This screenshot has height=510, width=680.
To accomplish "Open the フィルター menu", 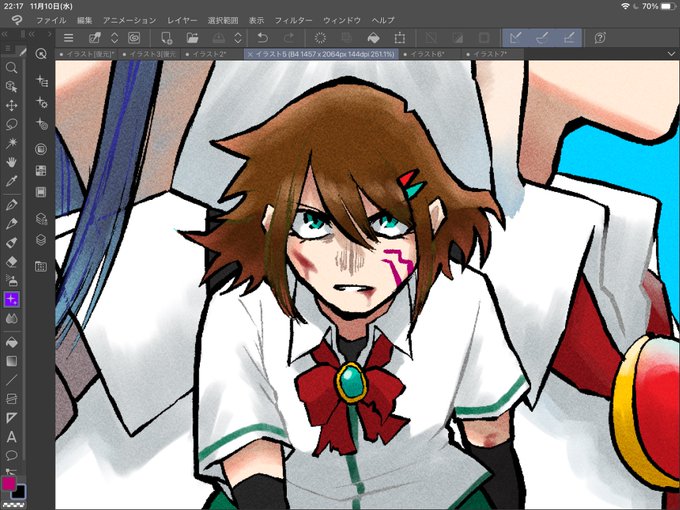I will click(x=294, y=20).
